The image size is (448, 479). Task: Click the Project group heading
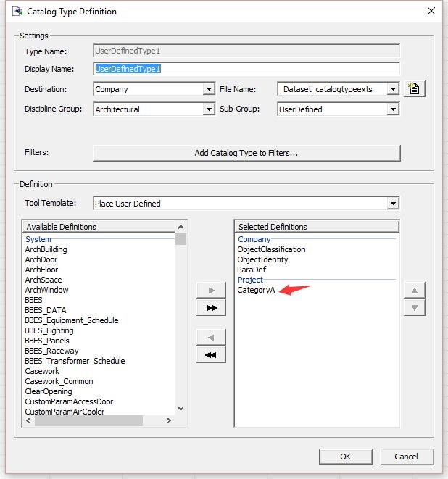click(x=250, y=280)
